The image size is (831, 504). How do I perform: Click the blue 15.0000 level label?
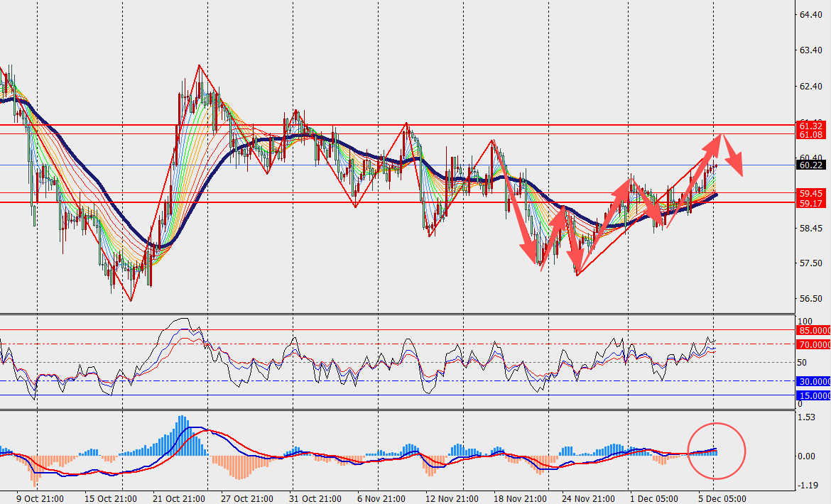(x=814, y=395)
